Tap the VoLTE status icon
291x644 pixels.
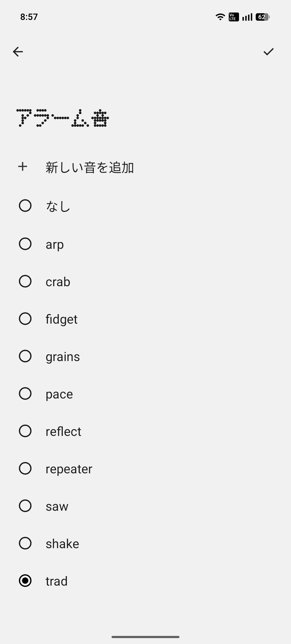233,17
